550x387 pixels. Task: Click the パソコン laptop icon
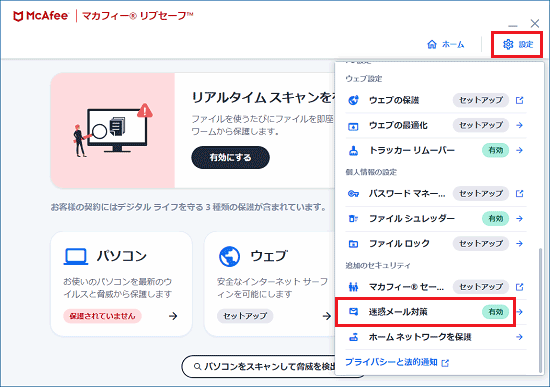click(76, 256)
